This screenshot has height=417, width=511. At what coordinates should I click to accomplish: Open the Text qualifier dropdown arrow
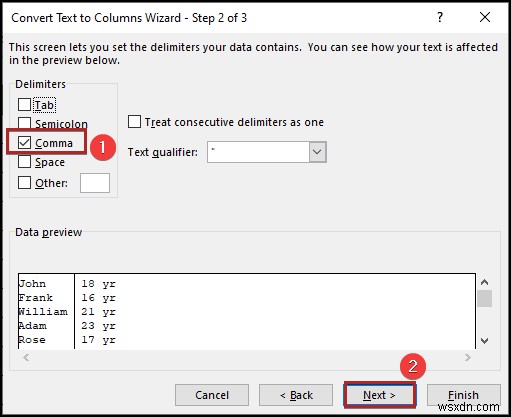click(x=317, y=152)
